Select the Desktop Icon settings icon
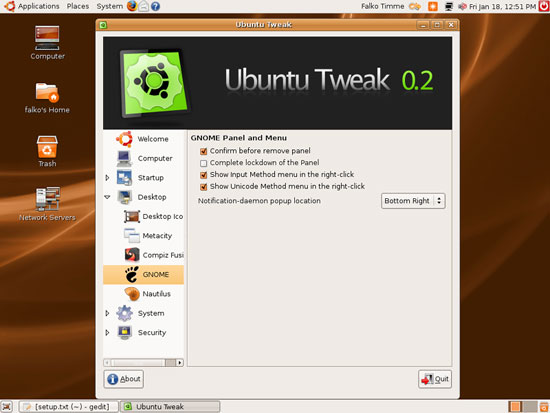Screen dimensions: 550x413 pyautogui.click(x=132, y=216)
